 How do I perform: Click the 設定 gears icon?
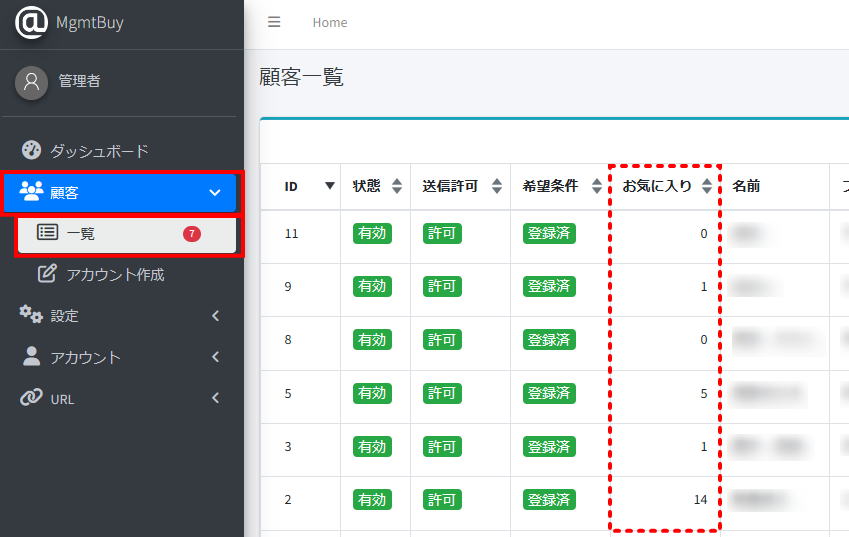click(x=31, y=315)
